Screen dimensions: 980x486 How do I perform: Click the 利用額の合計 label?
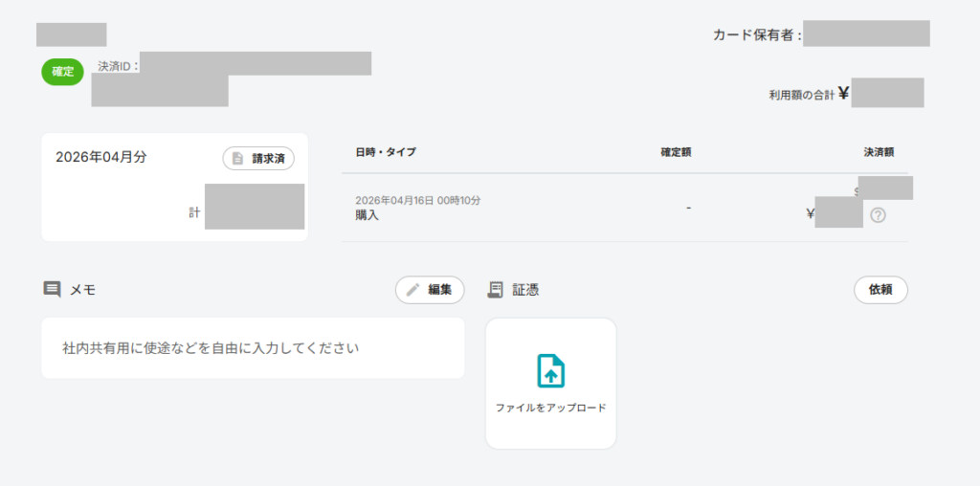coord(801,95)
